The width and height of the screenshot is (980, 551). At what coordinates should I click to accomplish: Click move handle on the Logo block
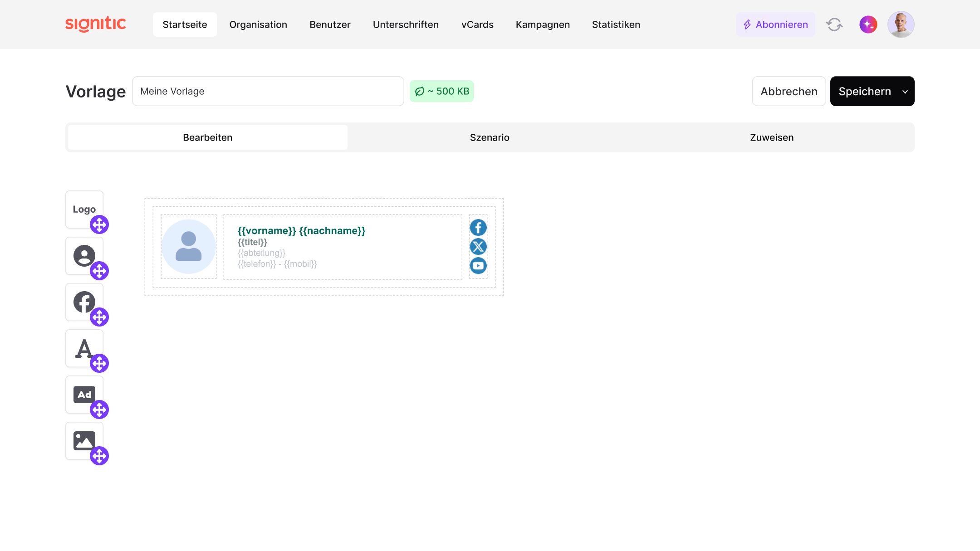[99, 224]
